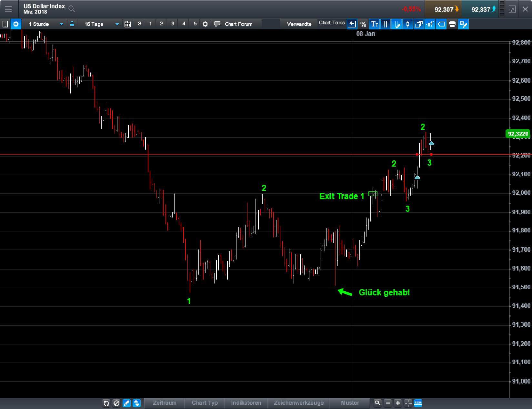The width and height of the screenshot is (532, 409).
Task: Toggle the pencil drawing tool at bottom left
Action: click(126, 403)
